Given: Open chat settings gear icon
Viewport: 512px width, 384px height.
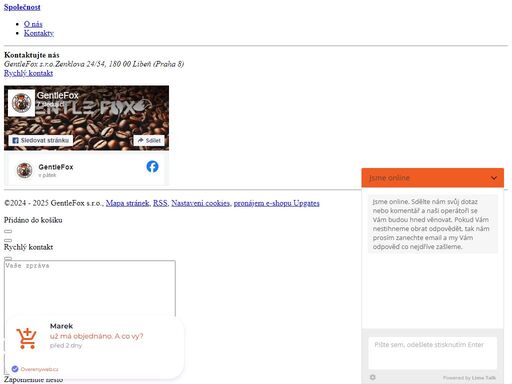Looking at the screenshot, I should pos(373,377).
